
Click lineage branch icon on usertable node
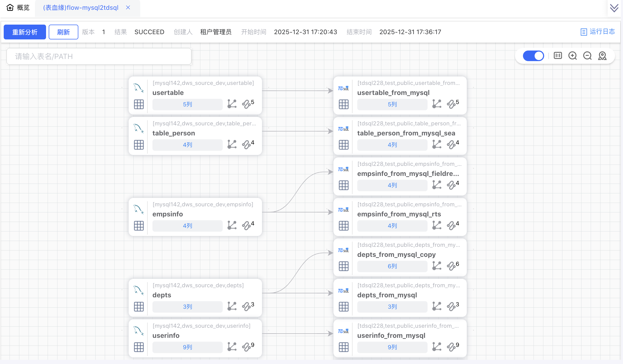click(232, 104)
